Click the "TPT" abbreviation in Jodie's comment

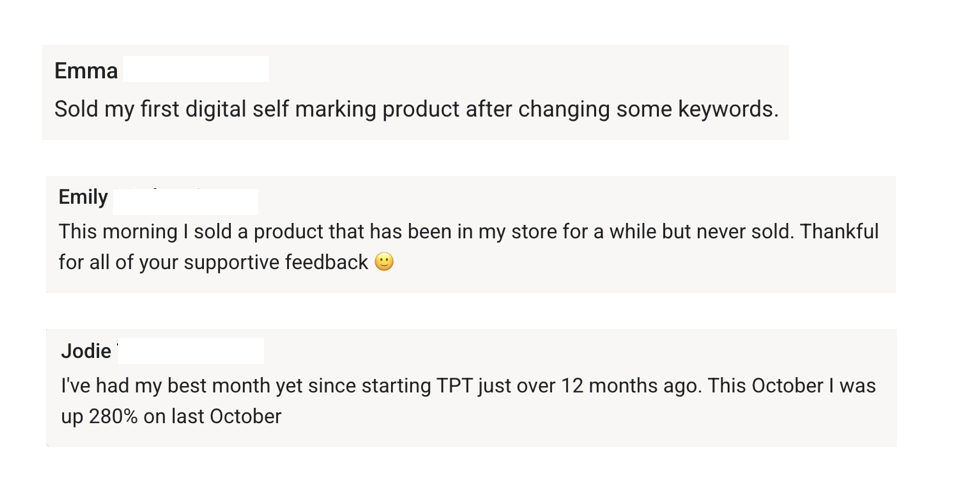click(x=454, y=386)
